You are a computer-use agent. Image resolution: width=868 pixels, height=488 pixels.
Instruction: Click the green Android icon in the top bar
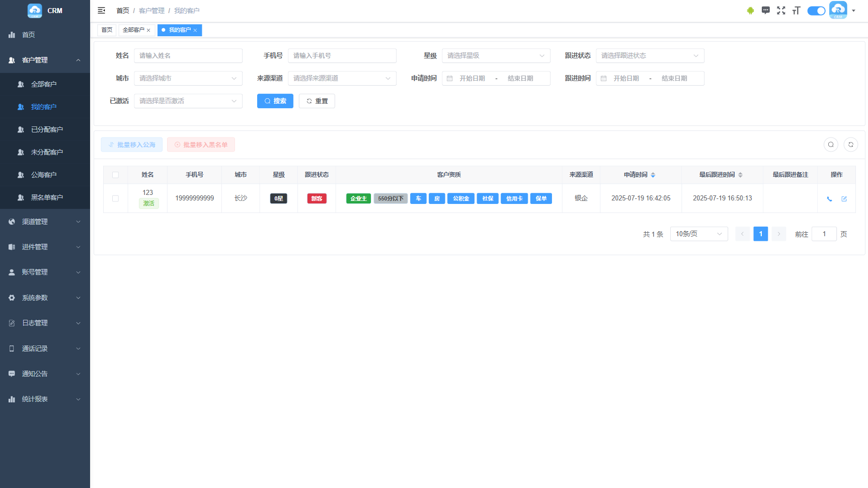pyautogui.click(x=750, y=11)
